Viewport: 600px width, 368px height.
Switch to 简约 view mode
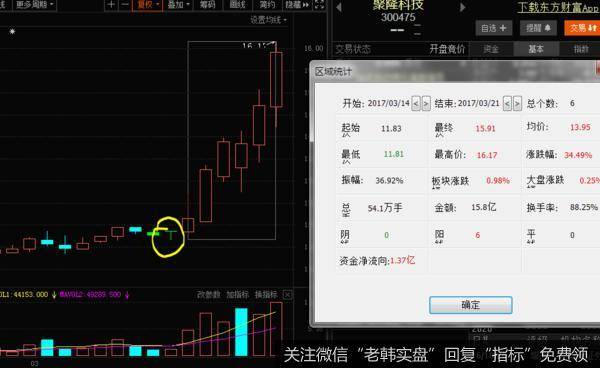point(267,5)
